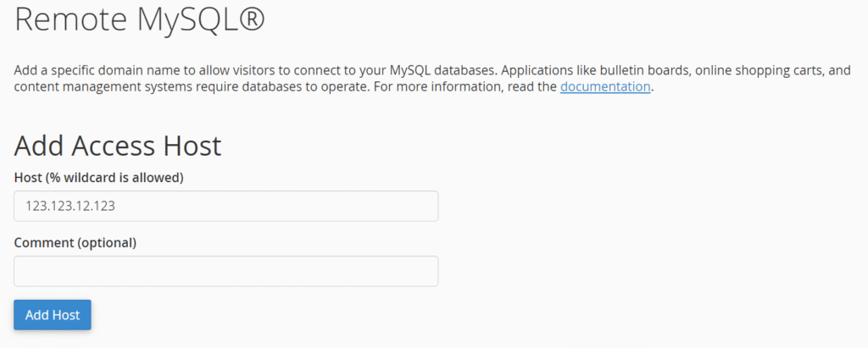Click the "Comment (optional)" label
The image size is (868, 348).
click(x=75, y=242)
